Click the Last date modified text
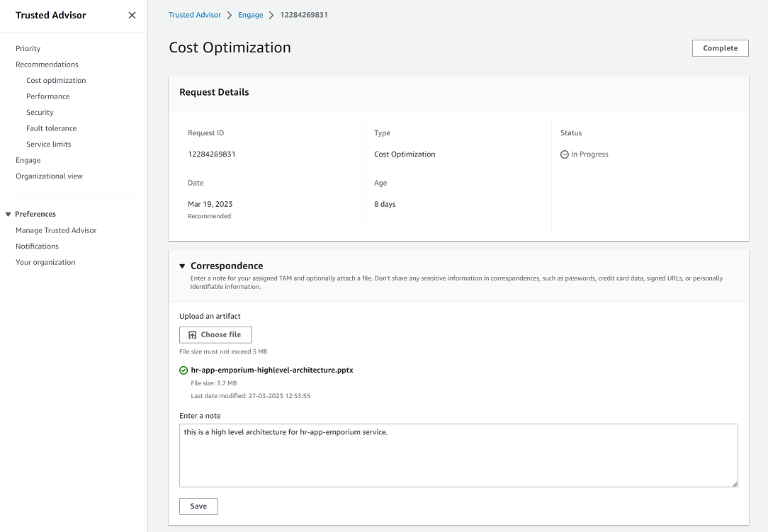 250,396
